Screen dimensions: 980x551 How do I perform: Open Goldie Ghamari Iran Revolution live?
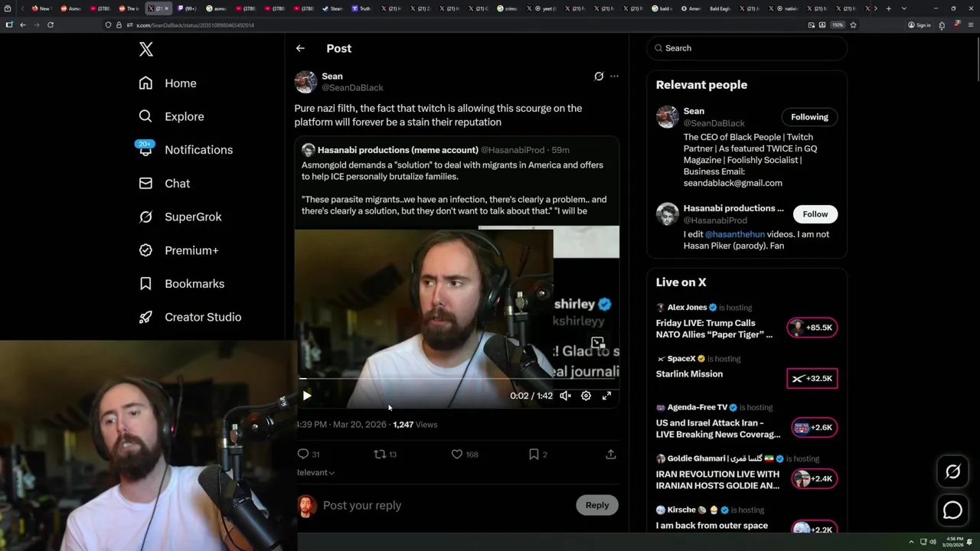pyautogui.click(x=718, y=480)
